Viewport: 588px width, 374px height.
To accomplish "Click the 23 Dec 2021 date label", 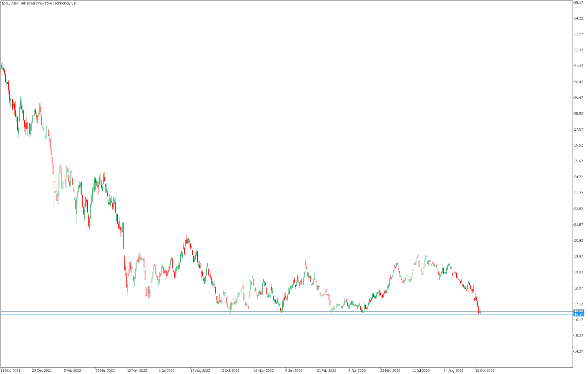I will coord(42,371).
